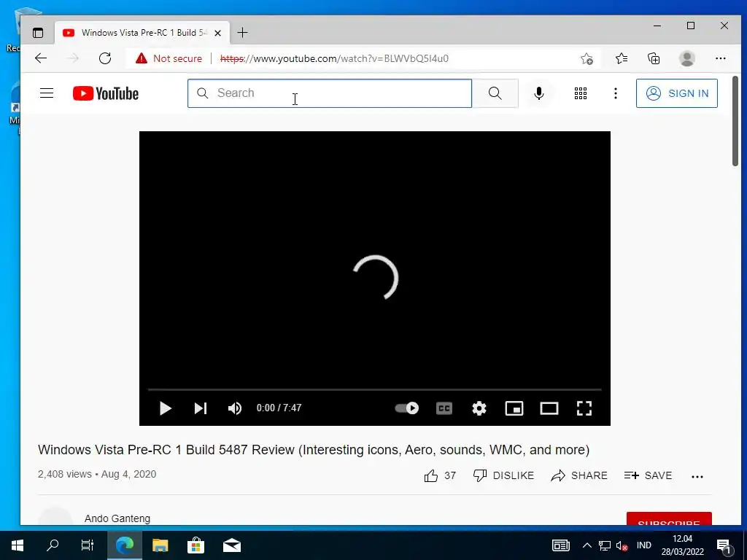
Task: Click the search magnifier button
Action: click(x=495, y=93)
